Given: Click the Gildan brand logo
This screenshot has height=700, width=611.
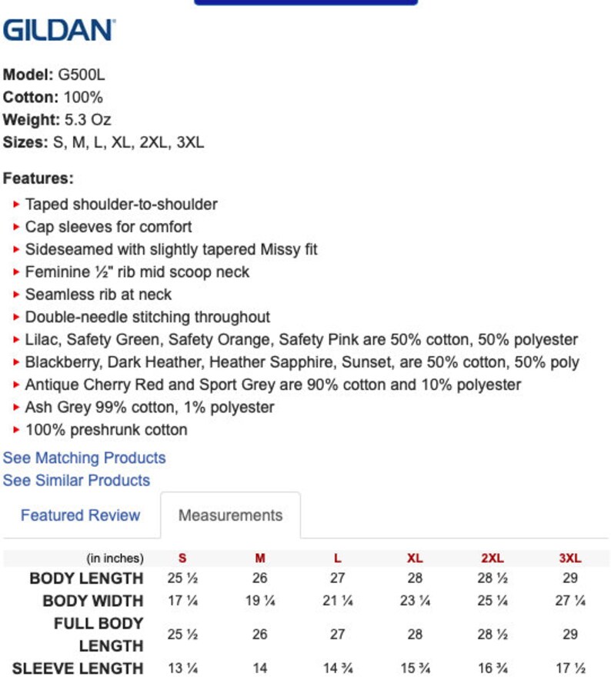Looking at the screenshot, I should [x=59, y=30].
